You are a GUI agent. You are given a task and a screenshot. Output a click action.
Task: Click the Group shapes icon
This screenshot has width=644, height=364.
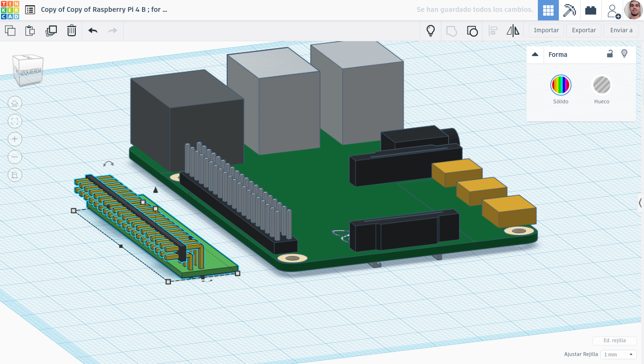point(452,31)
